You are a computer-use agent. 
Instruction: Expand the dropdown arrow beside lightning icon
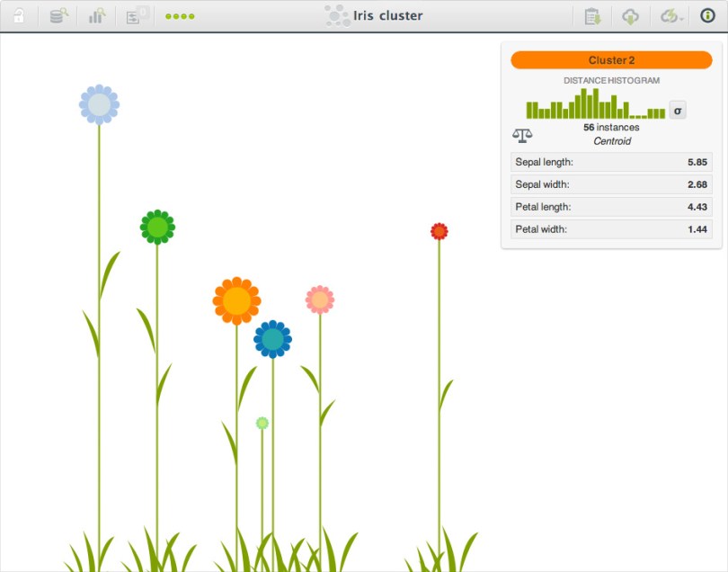pos(680,18)
